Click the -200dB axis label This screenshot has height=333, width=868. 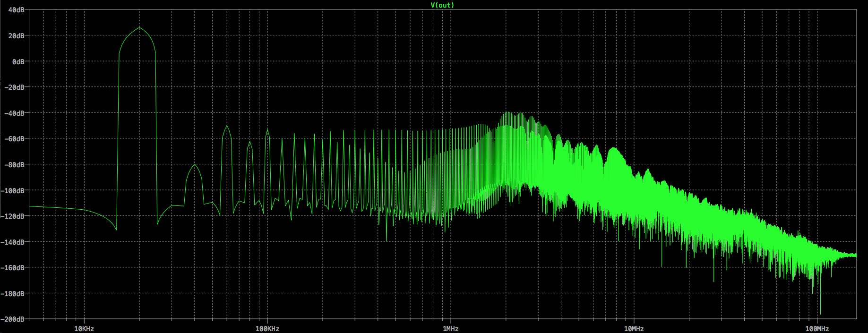13,319
